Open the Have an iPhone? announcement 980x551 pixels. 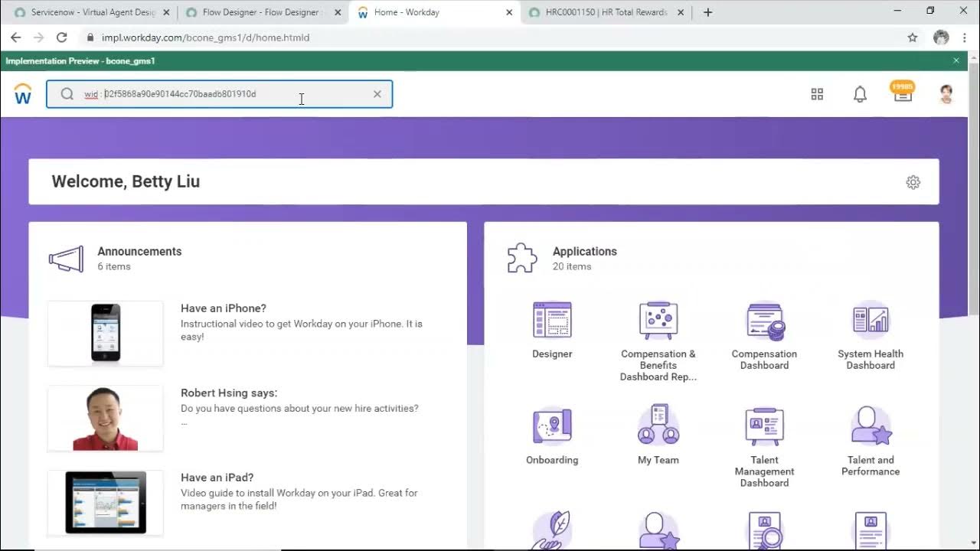(224, 308)
